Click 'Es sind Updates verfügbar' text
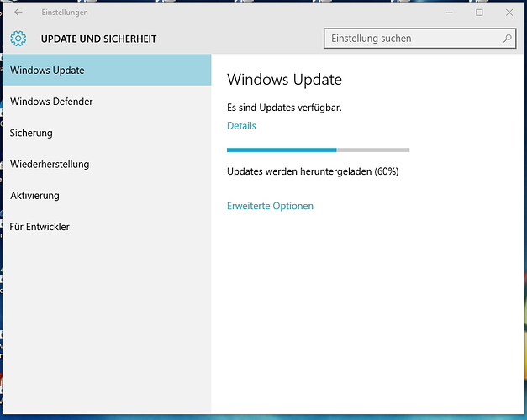 [x=284, y=108]
